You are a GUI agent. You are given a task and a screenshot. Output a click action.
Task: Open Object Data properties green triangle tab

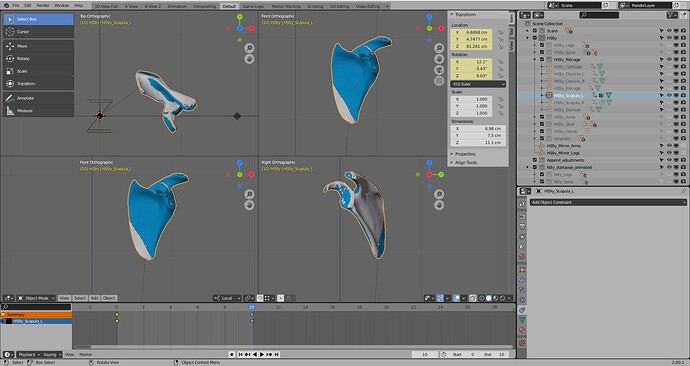tap(522, 320)
